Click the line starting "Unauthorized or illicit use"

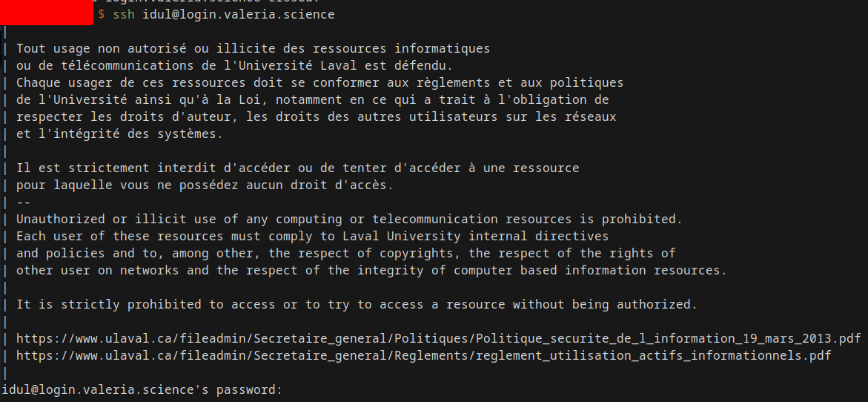click(x=348, y=219)
